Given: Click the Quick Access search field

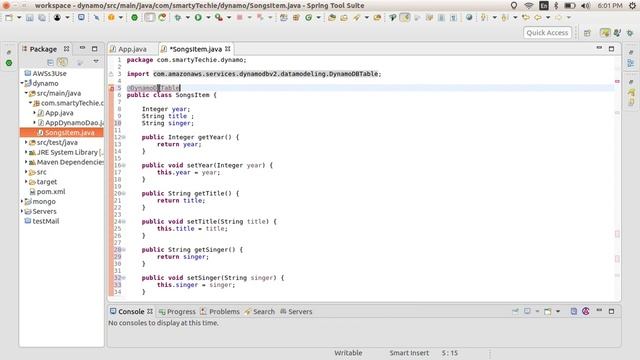Looking at the screenshot, I should pos(547,33).
